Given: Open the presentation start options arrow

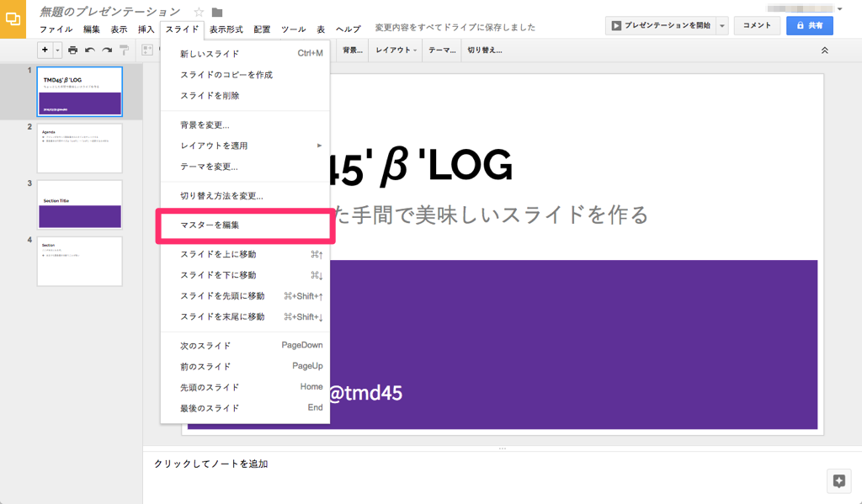Looking at the screenshot, I should (x=722, y=25).
